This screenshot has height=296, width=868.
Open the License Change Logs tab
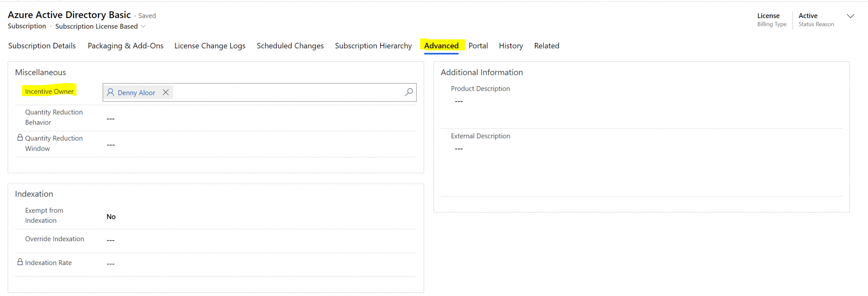coord(210,46)
